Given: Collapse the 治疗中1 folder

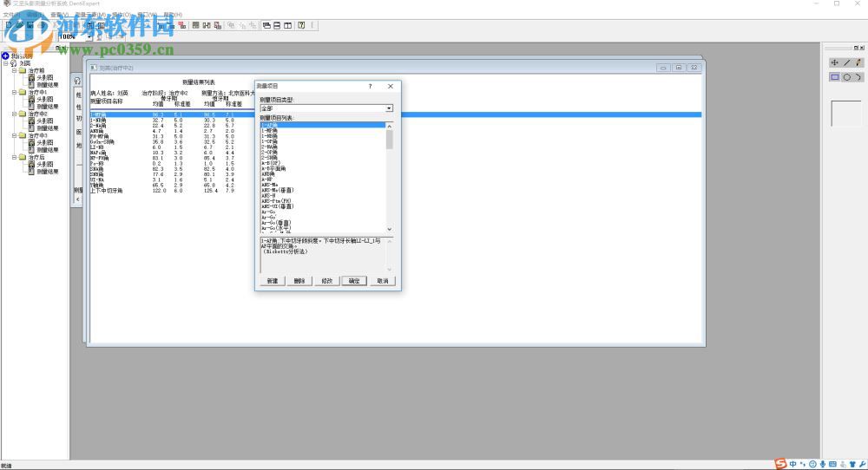Looking at the screenshot, I should [x=15, y=92].
